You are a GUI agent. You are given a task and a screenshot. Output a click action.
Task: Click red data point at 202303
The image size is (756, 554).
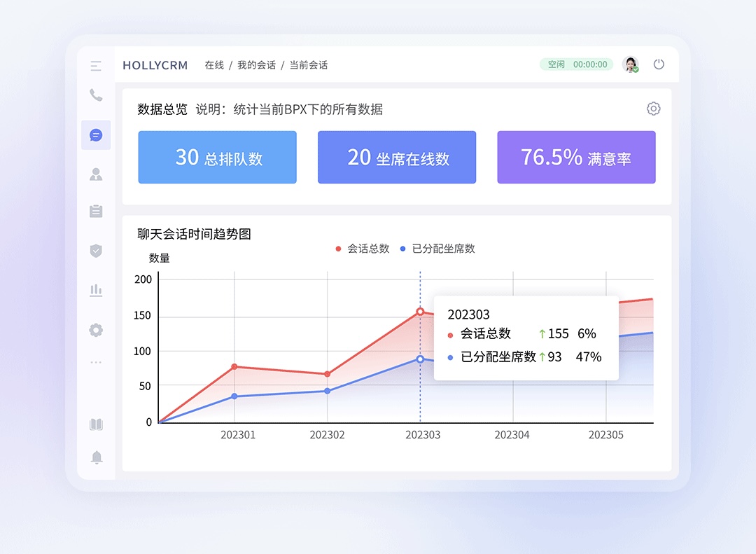420,312
